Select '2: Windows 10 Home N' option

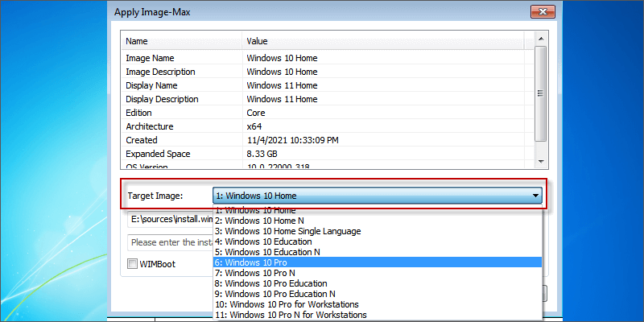(x=378, y=221)
